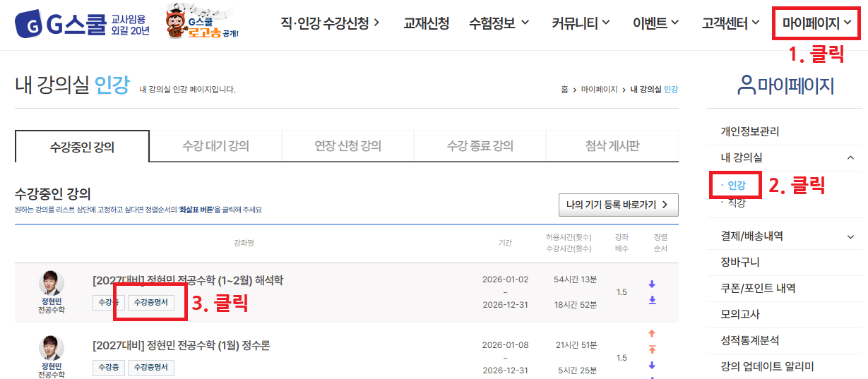Switch to the 수강 대기 강의 tab

point(215,146)
